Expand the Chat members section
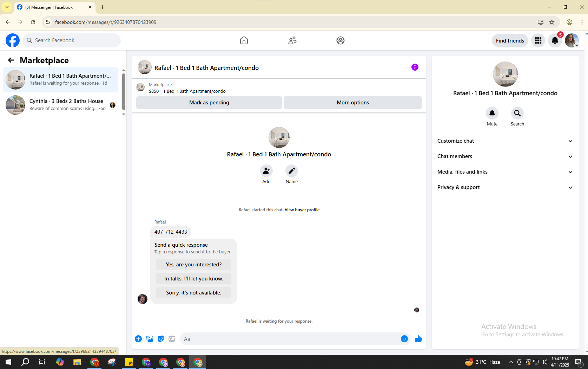Viewport: 588px width, 369px height. (505, 156)
